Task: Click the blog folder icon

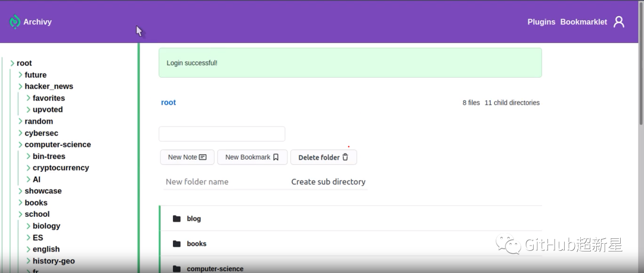Action: [x=177, y=219]
